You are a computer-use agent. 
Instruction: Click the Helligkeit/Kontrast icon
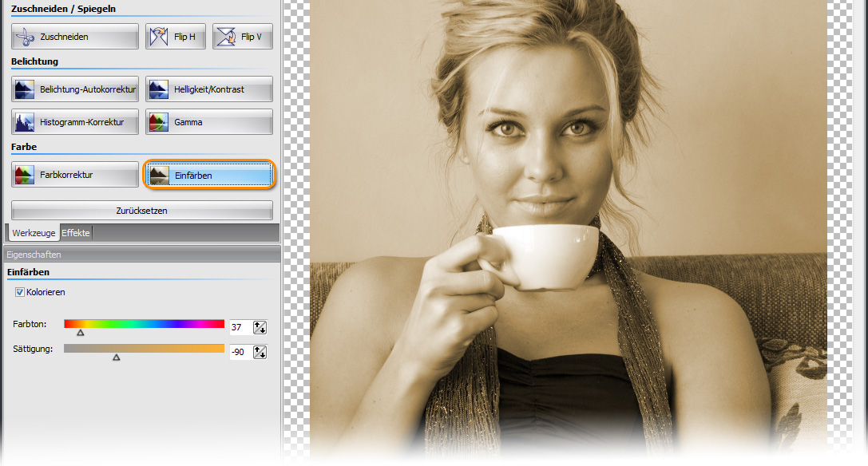159,89
